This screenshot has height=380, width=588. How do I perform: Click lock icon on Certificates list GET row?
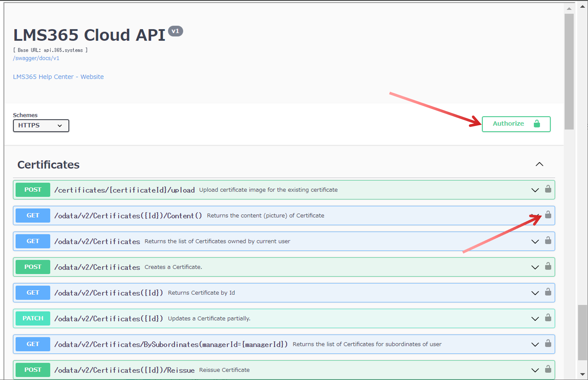click(x=548, y=240)
